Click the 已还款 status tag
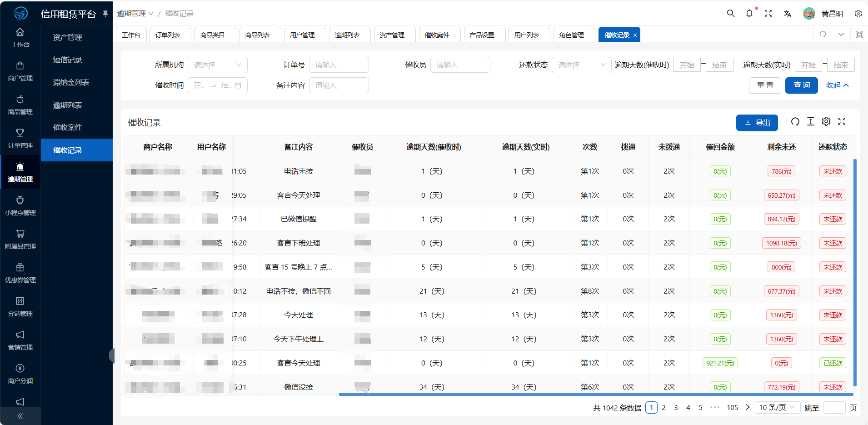This screenshot has height=425, width=868. click(833, 363)
